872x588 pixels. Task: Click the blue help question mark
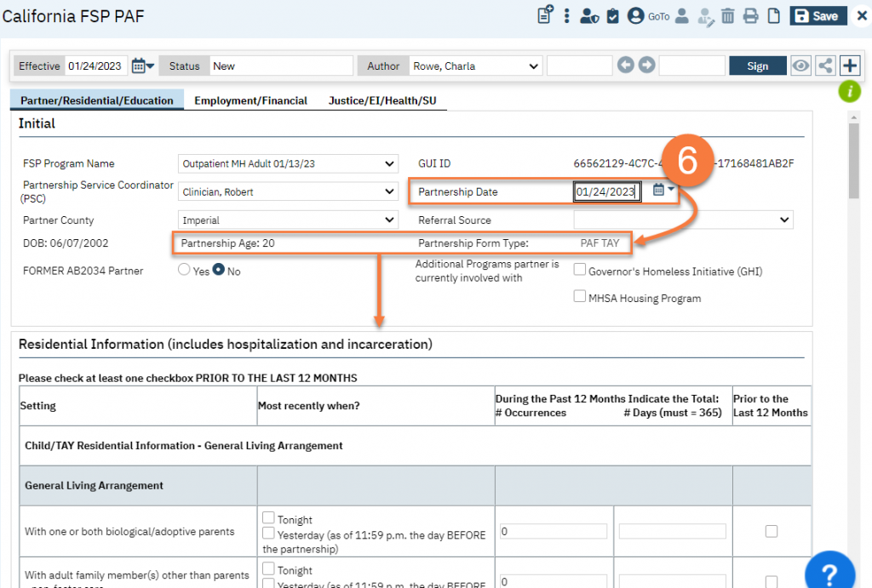(834, 568)
